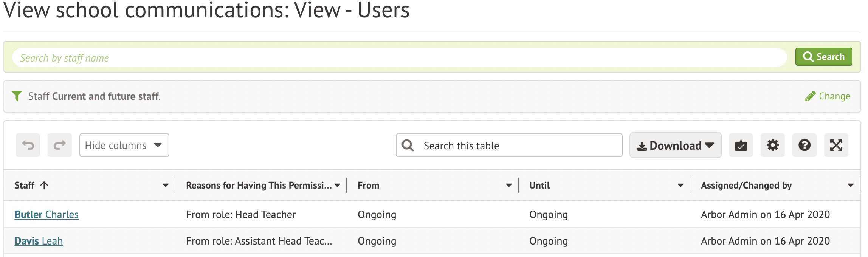This screenshot has width=868, height=257.
Task: Open From column dropdown arrow
Action: tap(508, 185)
